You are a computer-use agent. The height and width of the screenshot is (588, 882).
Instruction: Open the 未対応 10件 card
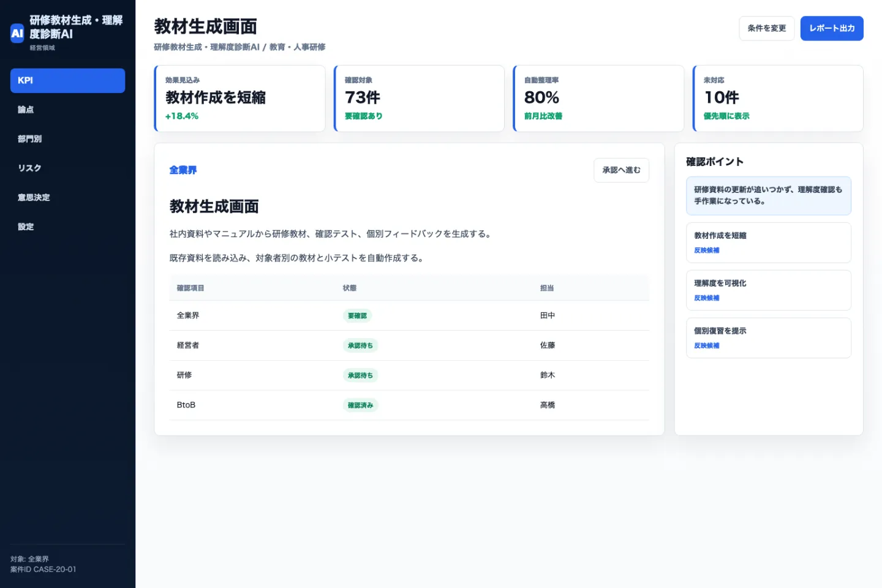click(778, 98)
